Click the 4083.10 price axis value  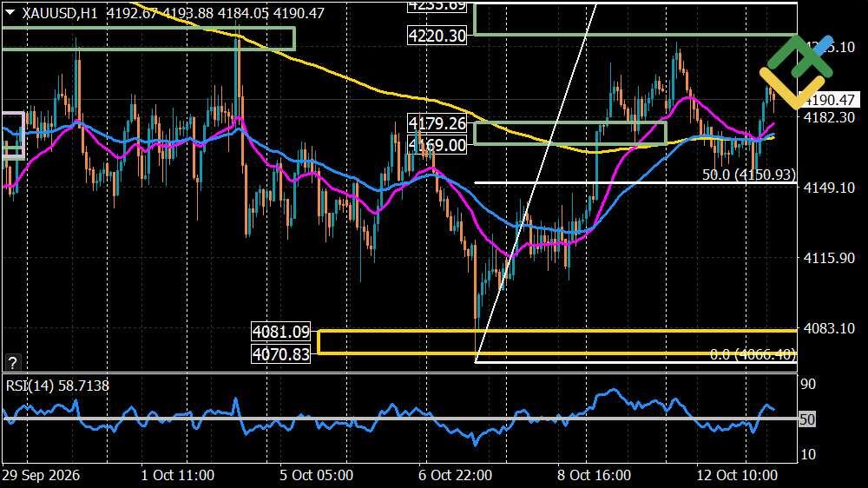(829, 328)
